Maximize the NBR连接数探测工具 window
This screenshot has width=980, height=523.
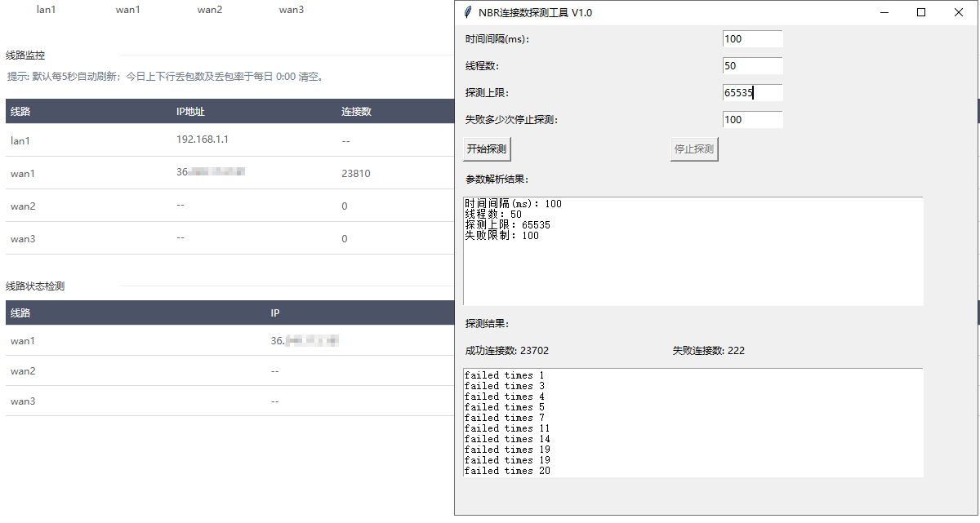[921, 12]
